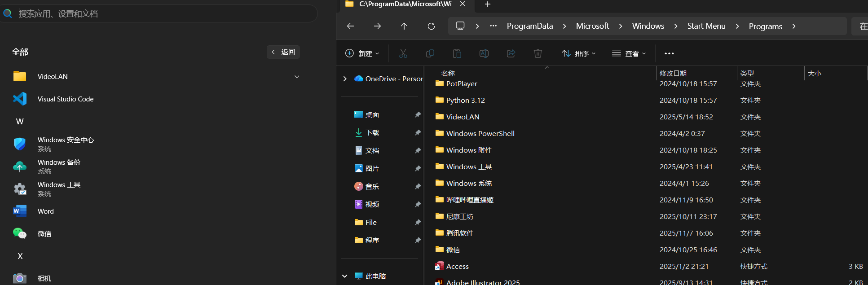
Task: Jump to the X letter index
Action: (x=20, y=256)
